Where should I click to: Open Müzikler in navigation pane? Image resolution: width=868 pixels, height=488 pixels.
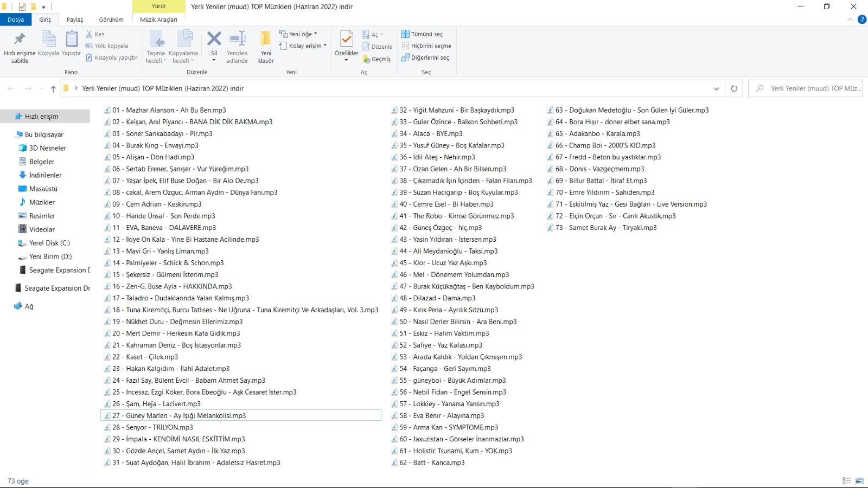[42, 202]
